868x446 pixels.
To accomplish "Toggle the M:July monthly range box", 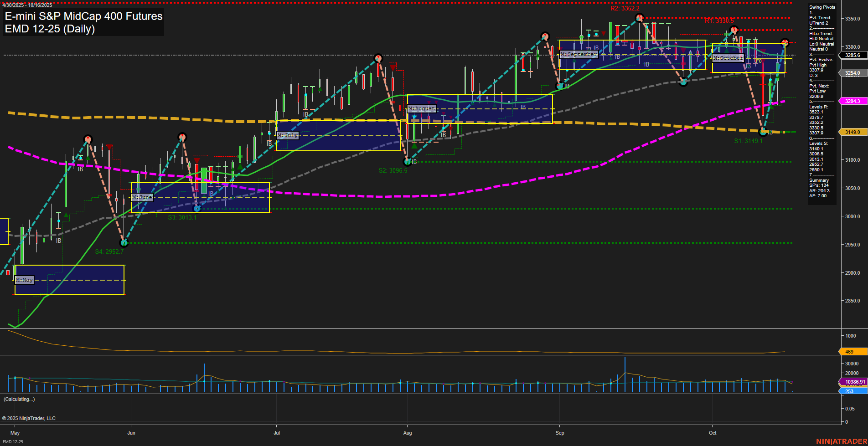I will coord(287,135).
